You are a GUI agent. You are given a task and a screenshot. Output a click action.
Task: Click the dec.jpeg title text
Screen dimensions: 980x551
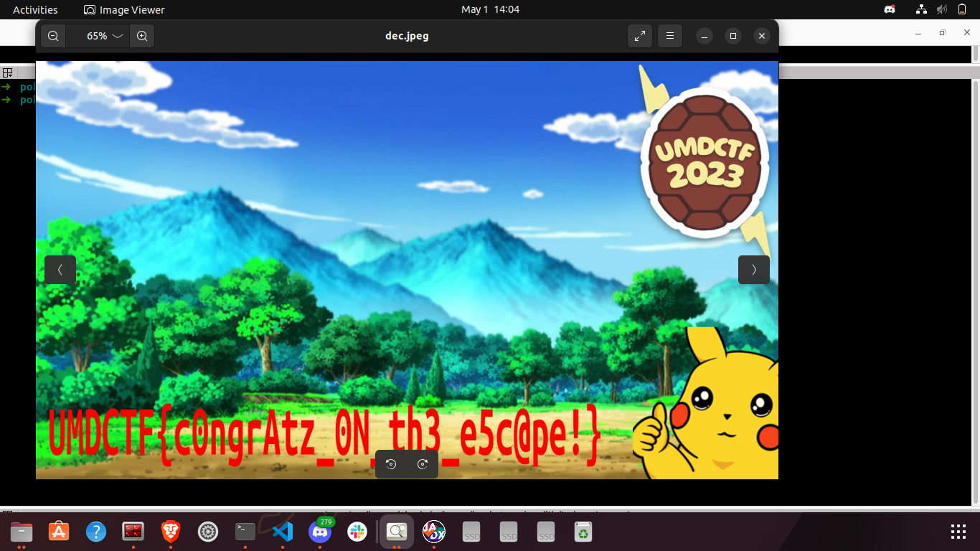click(407, 36)
